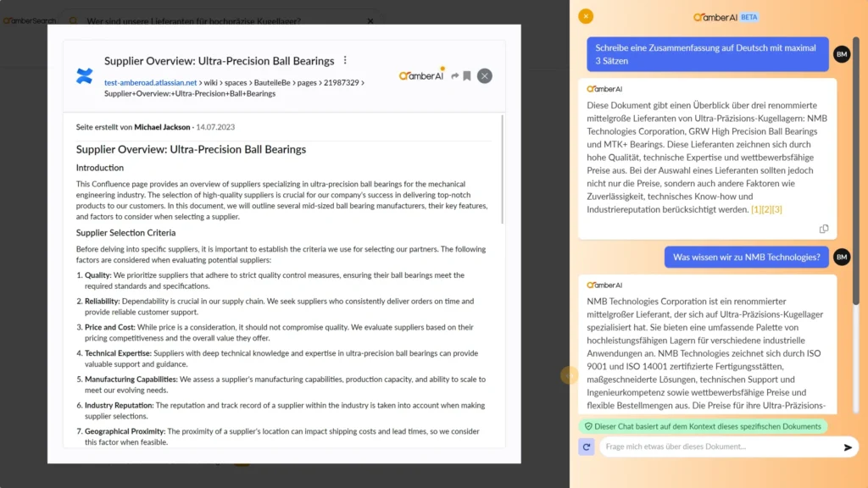Click the 'Was wissen wir zu NMB Technologies?' message
Image resolution: width=868 pixels, height=488 pixels.
[x=746, y=257]
